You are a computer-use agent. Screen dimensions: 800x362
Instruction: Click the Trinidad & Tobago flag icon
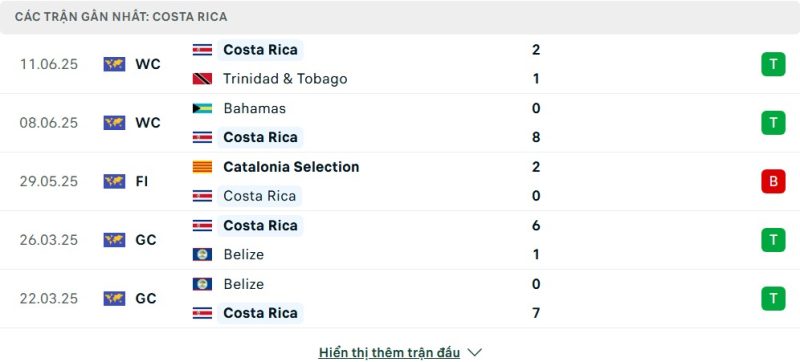pos(202,79)
